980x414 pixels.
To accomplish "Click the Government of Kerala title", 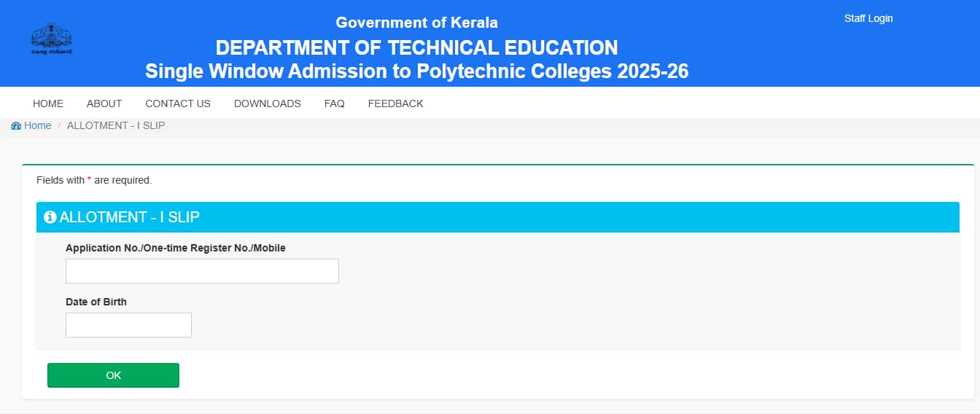I will coord(416,23).
